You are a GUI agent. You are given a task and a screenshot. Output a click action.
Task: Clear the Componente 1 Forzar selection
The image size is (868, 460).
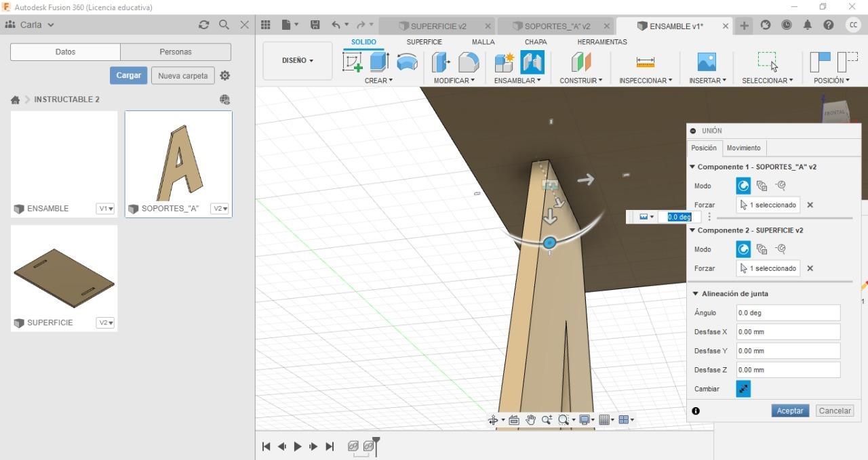tap(810, 205)
